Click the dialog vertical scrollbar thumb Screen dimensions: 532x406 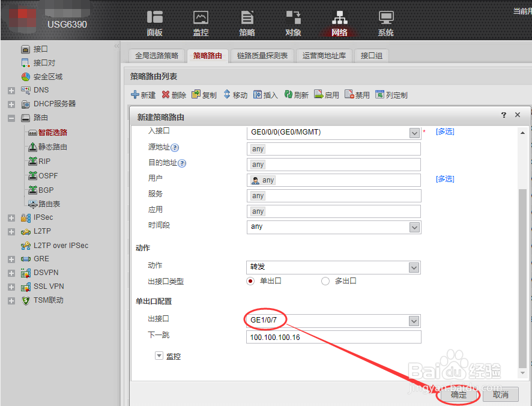pos(522,278)
